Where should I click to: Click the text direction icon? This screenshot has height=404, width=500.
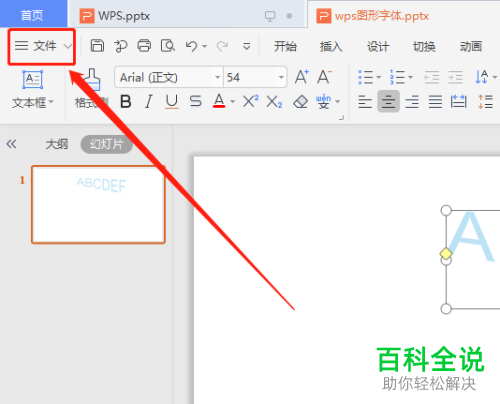click(x=482, y=77)
